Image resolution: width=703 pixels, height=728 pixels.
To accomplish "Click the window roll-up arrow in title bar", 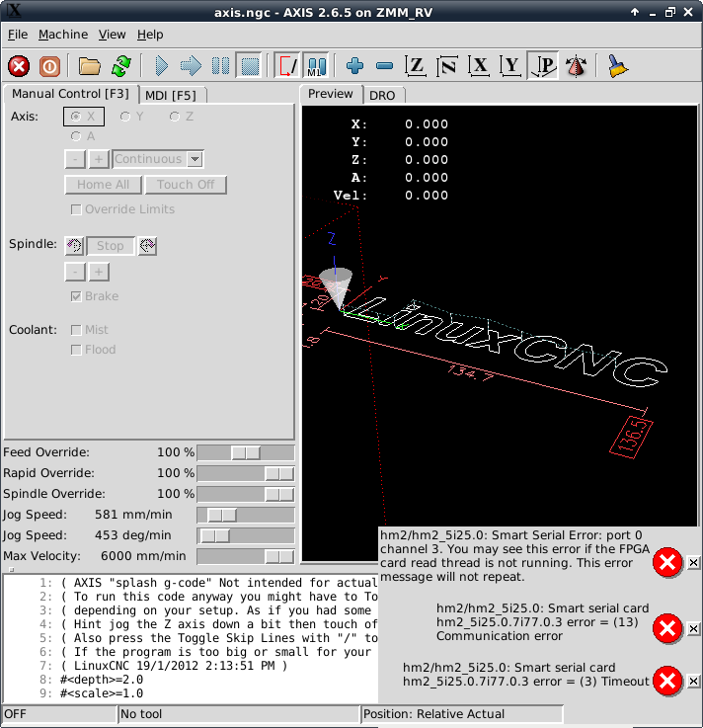I will pos(634,12).
